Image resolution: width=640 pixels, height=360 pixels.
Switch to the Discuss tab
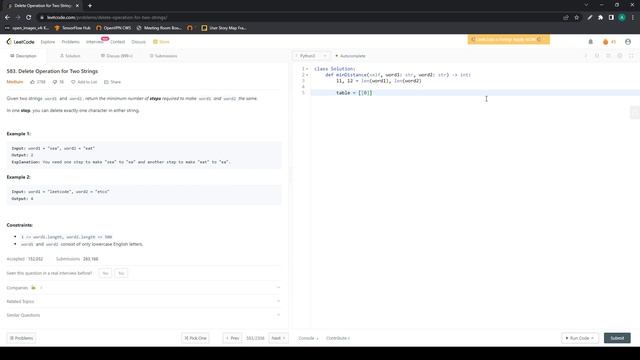pyautogui.click(x=117, y=56)
